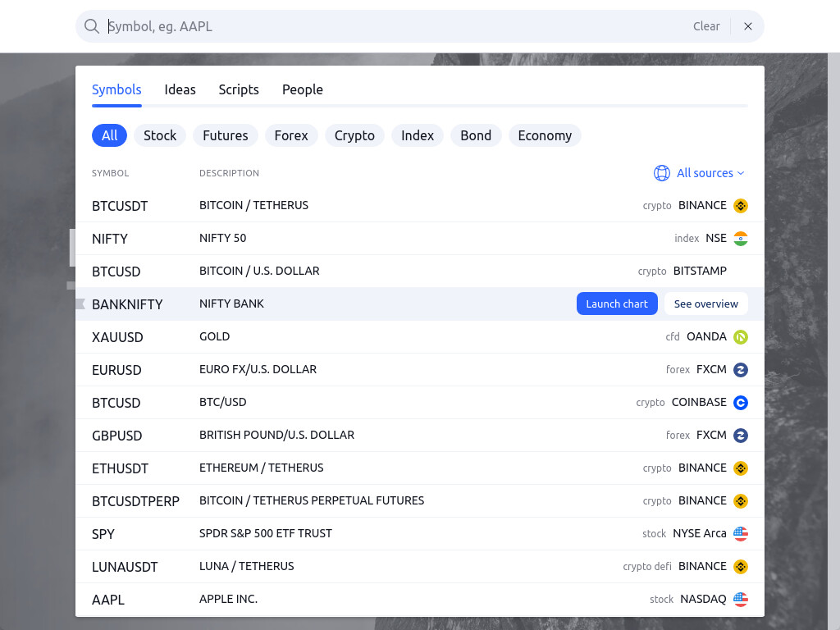
Task: Click India flag icon on NIFTY row
Action: 741,239
